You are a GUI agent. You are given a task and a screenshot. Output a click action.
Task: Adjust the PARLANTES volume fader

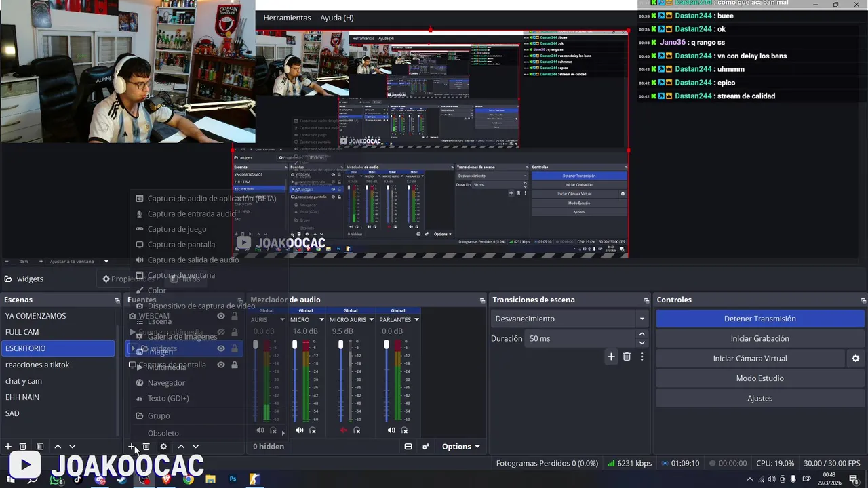[x=387, y=345]
